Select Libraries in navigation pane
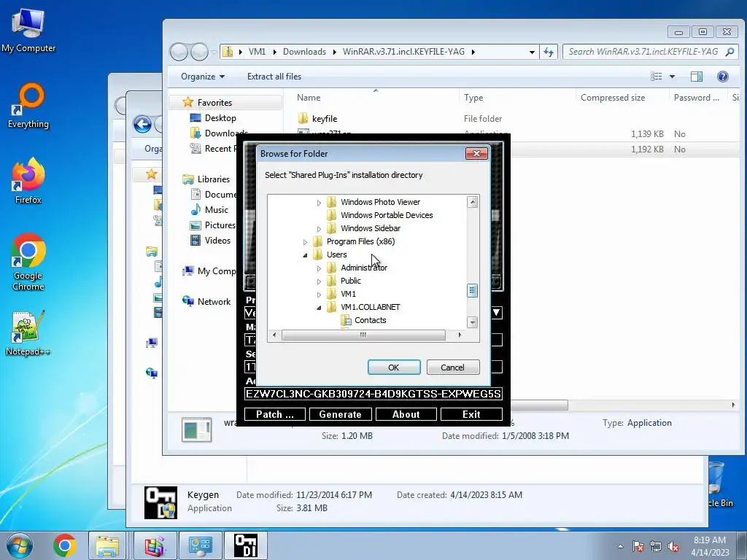The image size is (747, 560). point(214,179)
